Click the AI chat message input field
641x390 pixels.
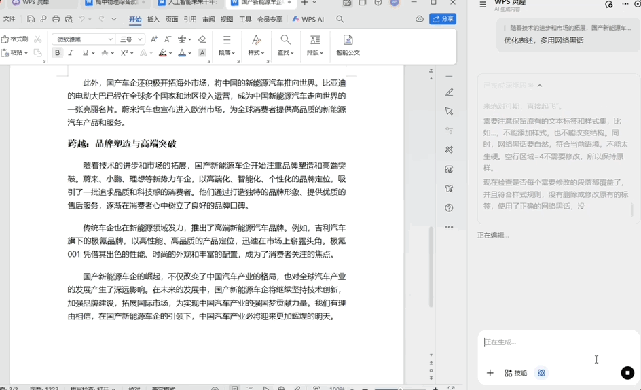tap(558, 346)
